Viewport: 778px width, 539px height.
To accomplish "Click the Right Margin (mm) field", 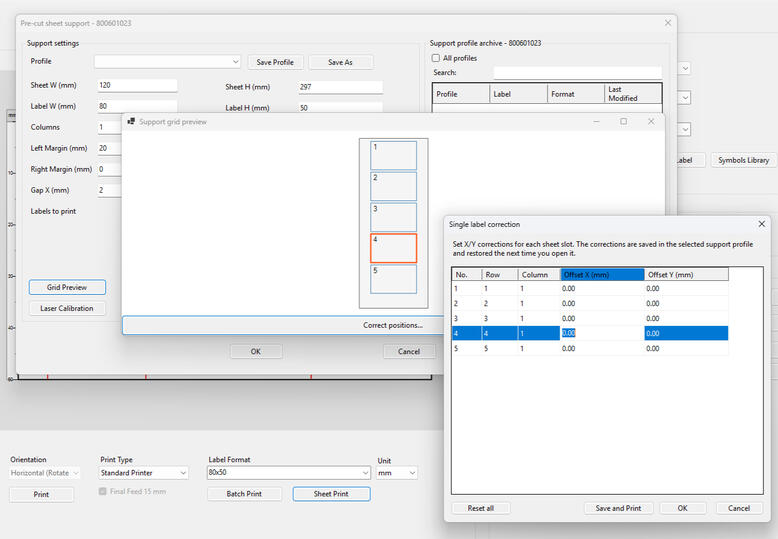I will (x=110, y=169).
